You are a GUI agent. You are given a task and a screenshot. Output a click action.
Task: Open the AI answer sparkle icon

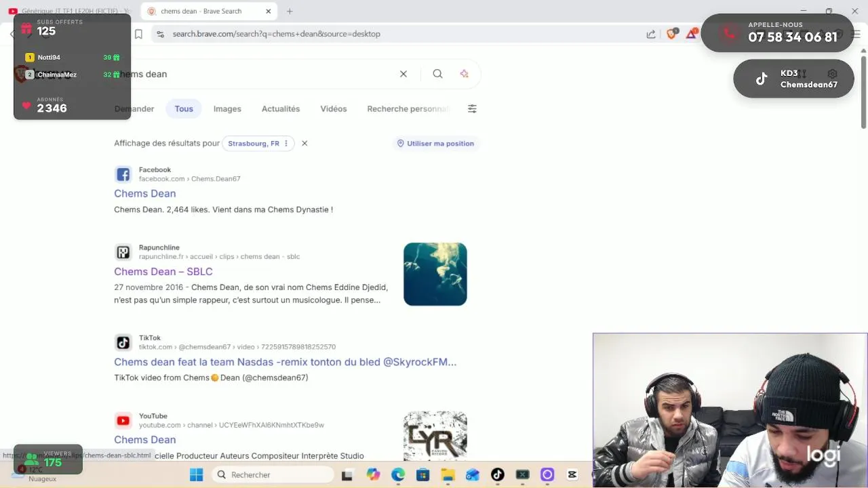(x=464, y=74)
